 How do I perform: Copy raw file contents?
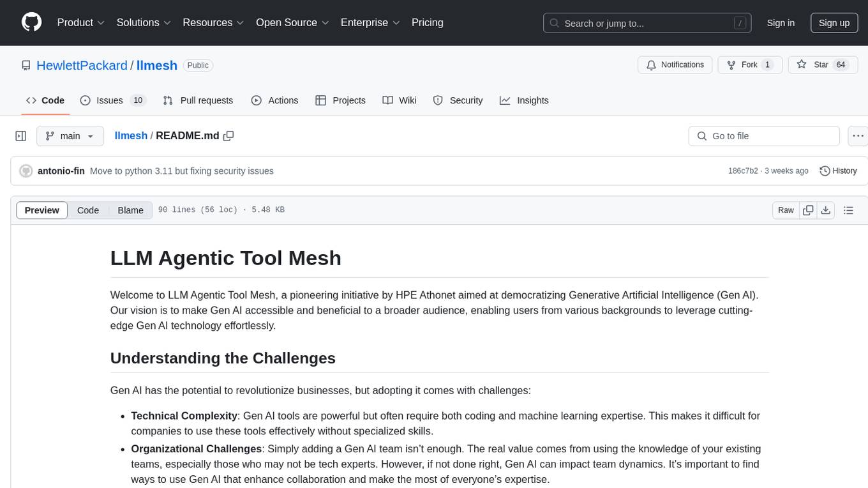click(x=808, y=210)
